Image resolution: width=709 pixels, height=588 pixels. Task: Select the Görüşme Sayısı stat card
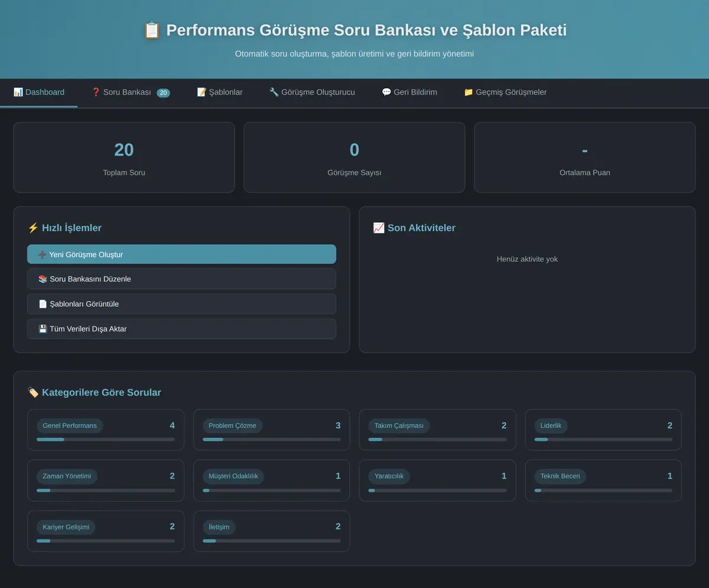pos(354,157)
